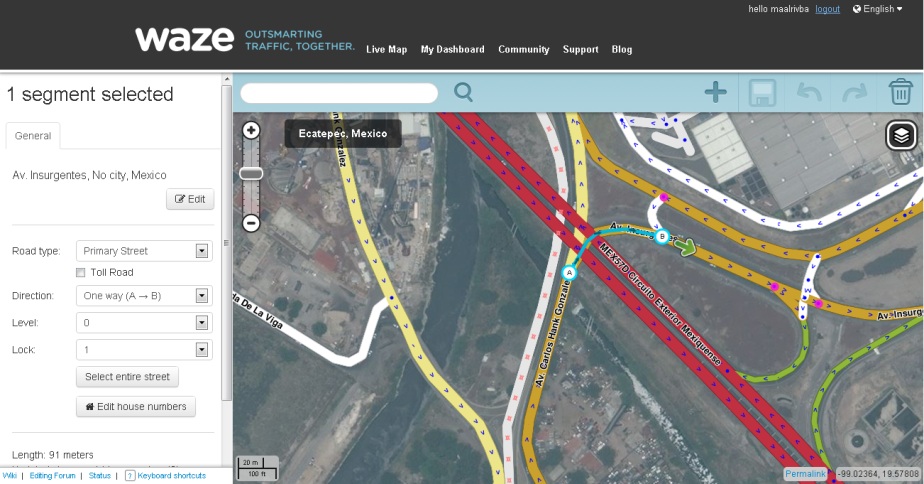Click the Waze logo
Viewport: 924px width, 484px height.
pyautogui.click(x=184, y=39)
